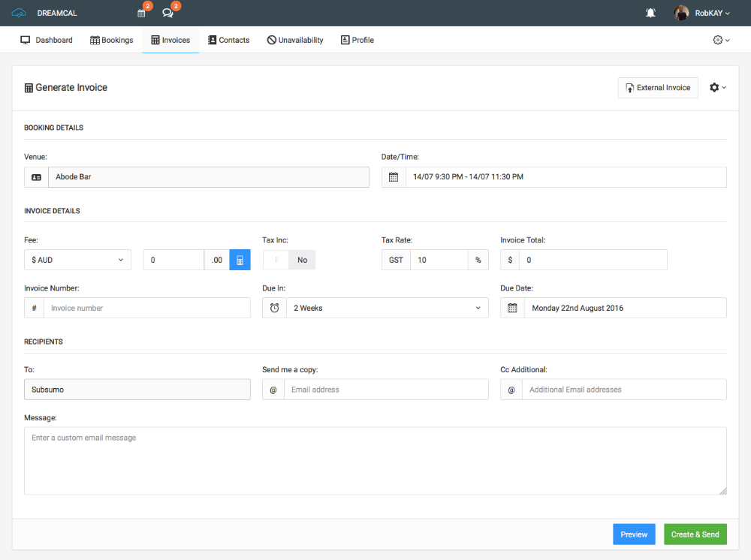Click the DreamCal cloud logo
Viewport: 751px width, 560px height.
(x=18, y=13)
